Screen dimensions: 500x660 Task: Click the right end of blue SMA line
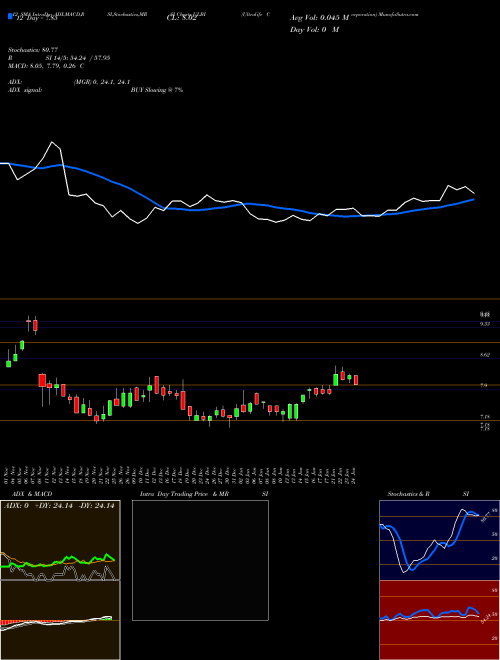coord(474,200)
